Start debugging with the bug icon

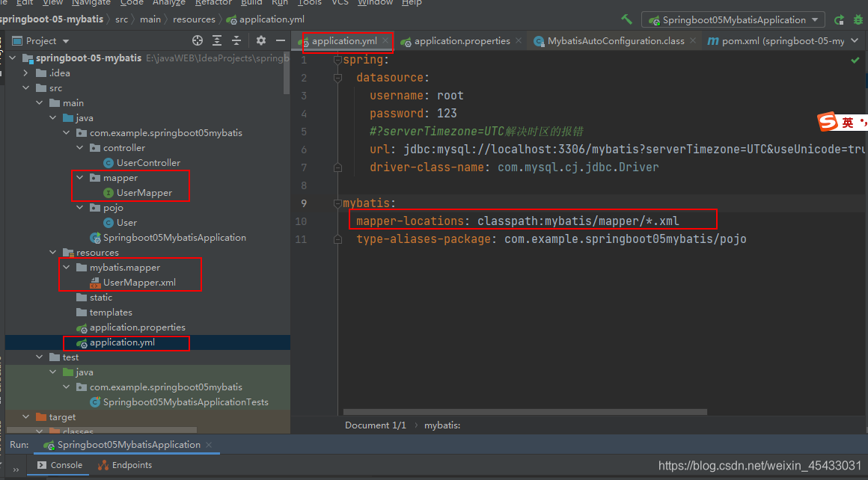858,20
